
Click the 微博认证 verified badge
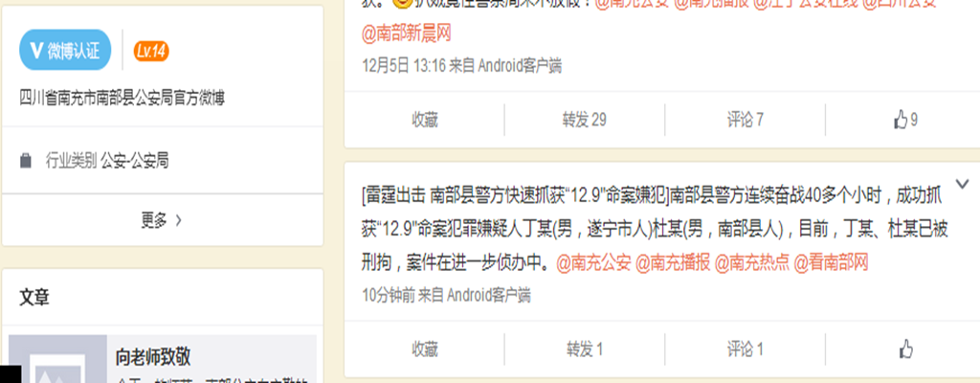pos(65,50)
